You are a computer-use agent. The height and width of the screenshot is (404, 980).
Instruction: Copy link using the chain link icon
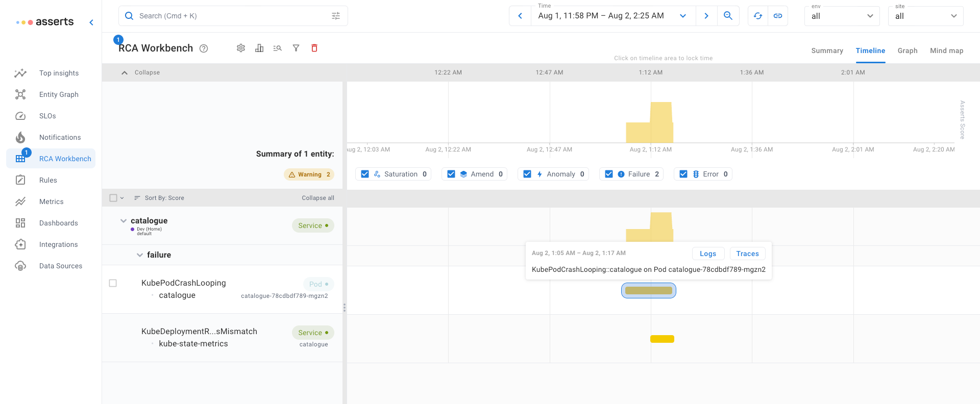click(x=778, y=16)
